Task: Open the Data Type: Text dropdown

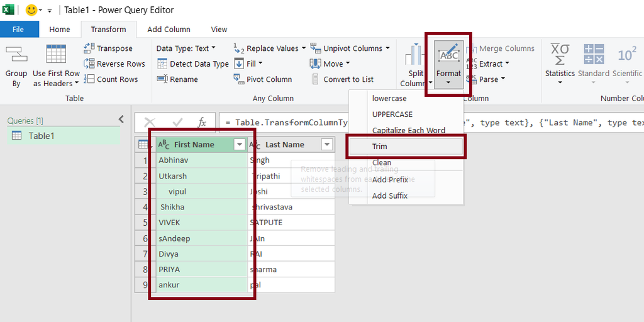Action: 186,48
